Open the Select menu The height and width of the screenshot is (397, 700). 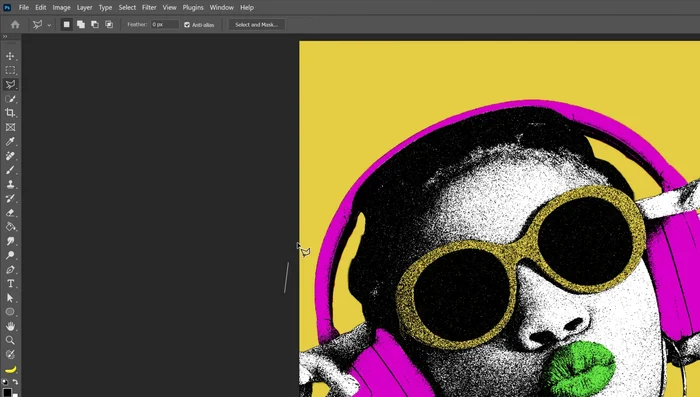[127, 8]
